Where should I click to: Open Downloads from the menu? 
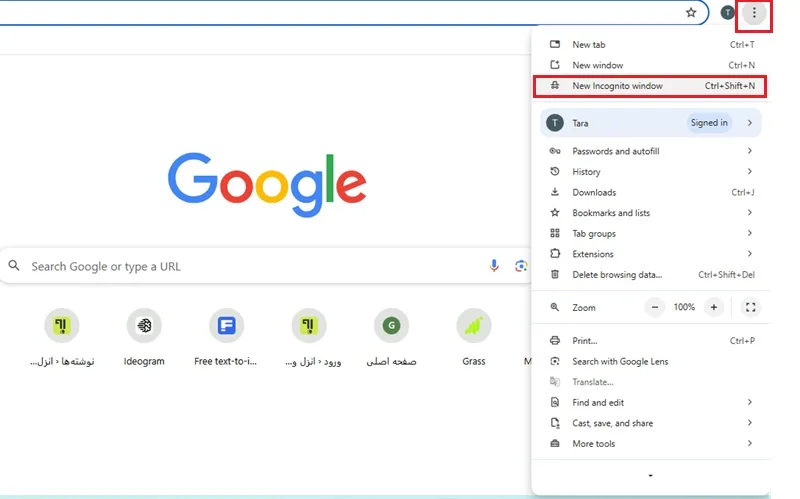point(651,192)
